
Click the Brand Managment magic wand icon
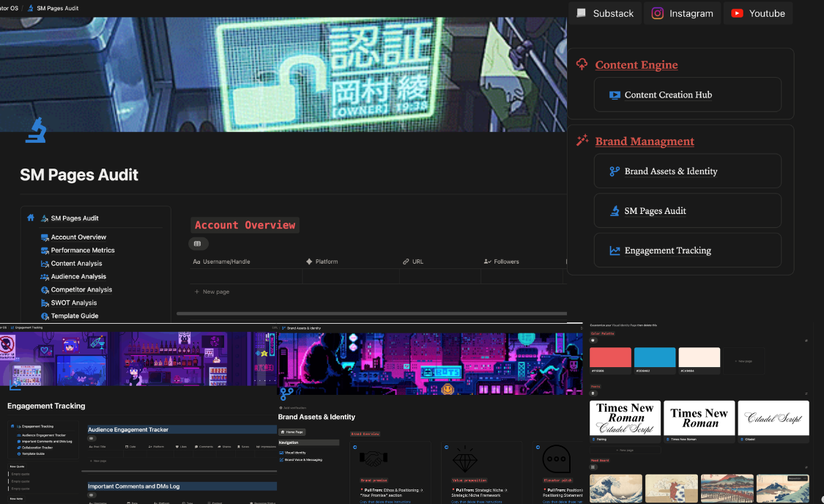582,141
